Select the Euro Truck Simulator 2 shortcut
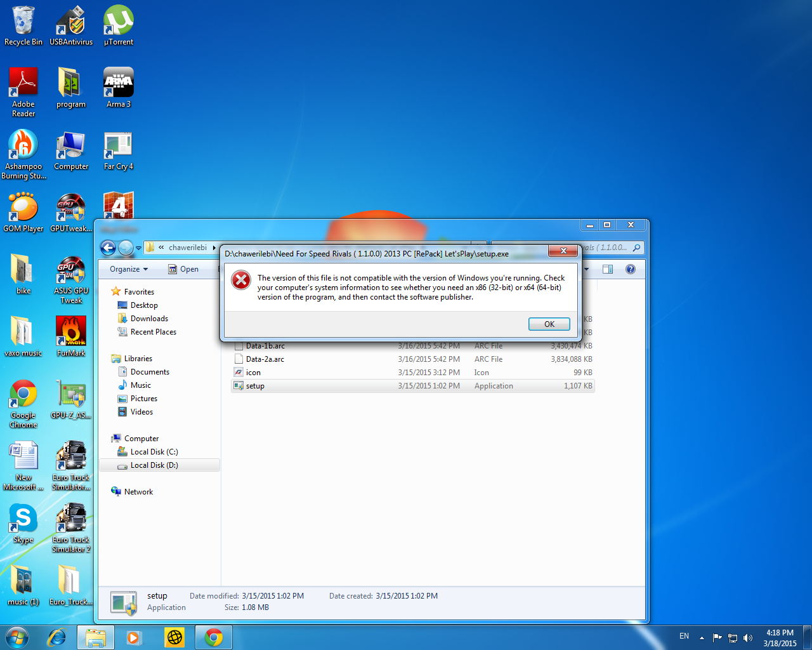 click(71, 528)
